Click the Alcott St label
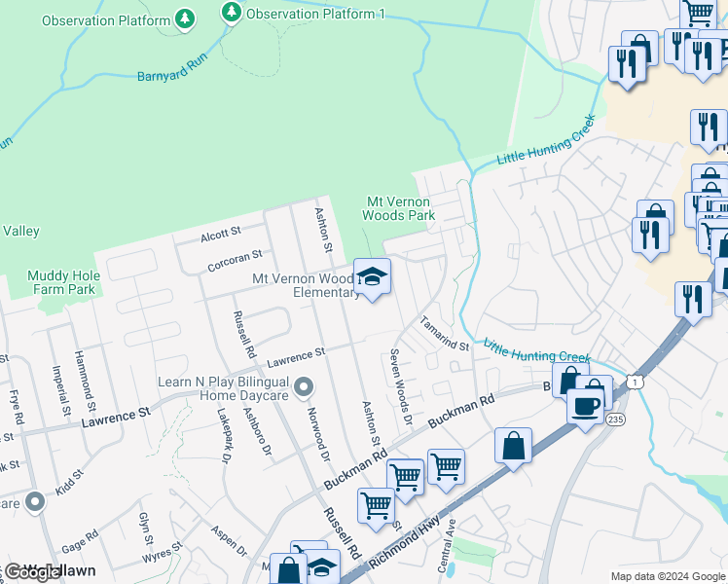The width and height of the screenshot is (728, 584). pyautogui.click(x=221, y=235)
